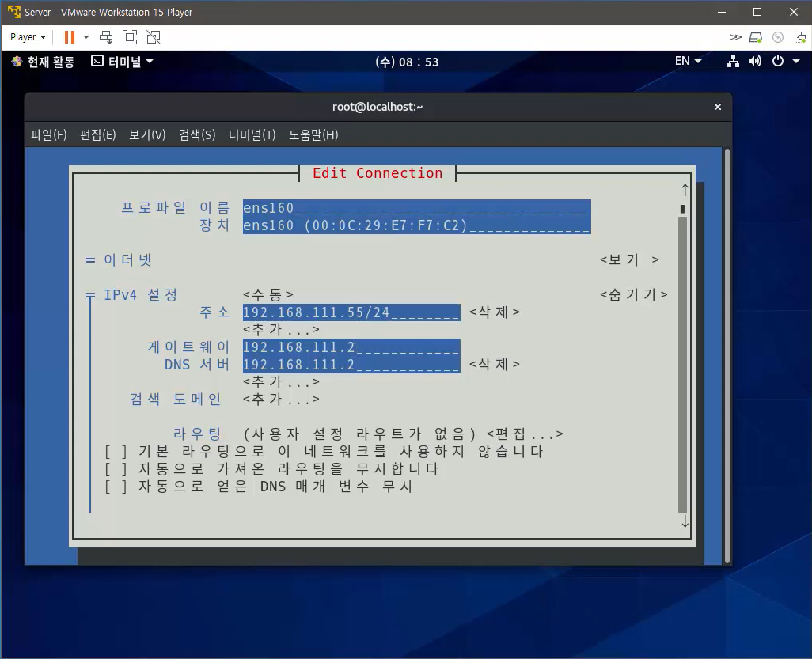Open the Player menu
The image size is (812, 659).
[x=28, y=36]
